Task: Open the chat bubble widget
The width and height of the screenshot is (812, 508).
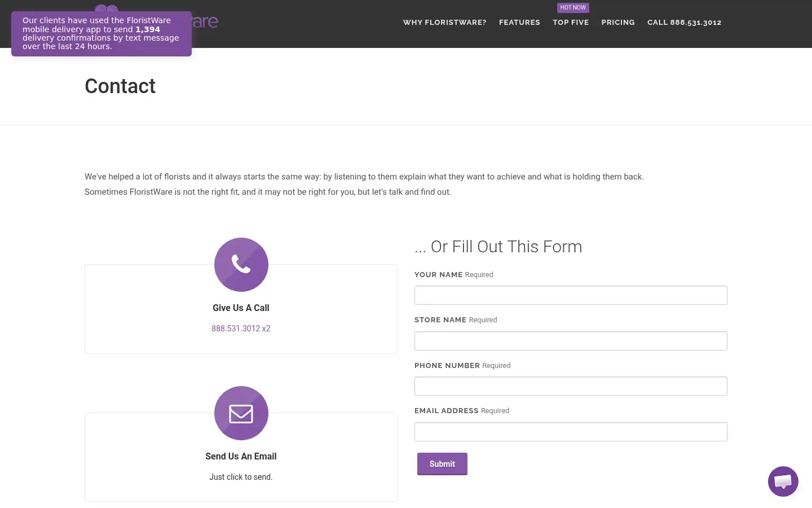Action: [x=783, y=481]
